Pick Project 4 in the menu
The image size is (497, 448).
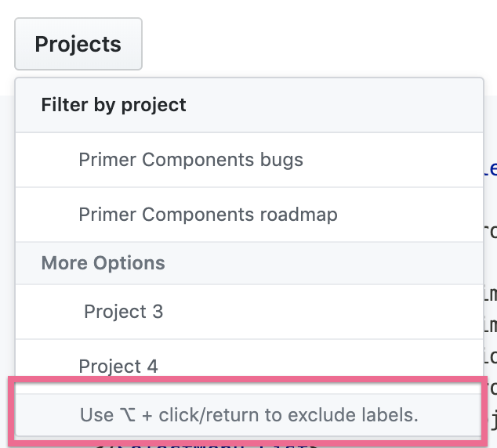point(118,365)
